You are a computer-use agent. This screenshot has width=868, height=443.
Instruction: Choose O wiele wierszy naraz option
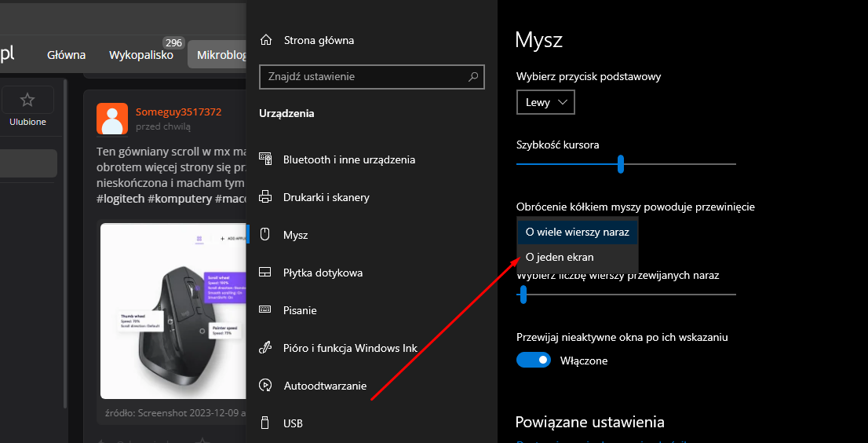click(577, 232)
